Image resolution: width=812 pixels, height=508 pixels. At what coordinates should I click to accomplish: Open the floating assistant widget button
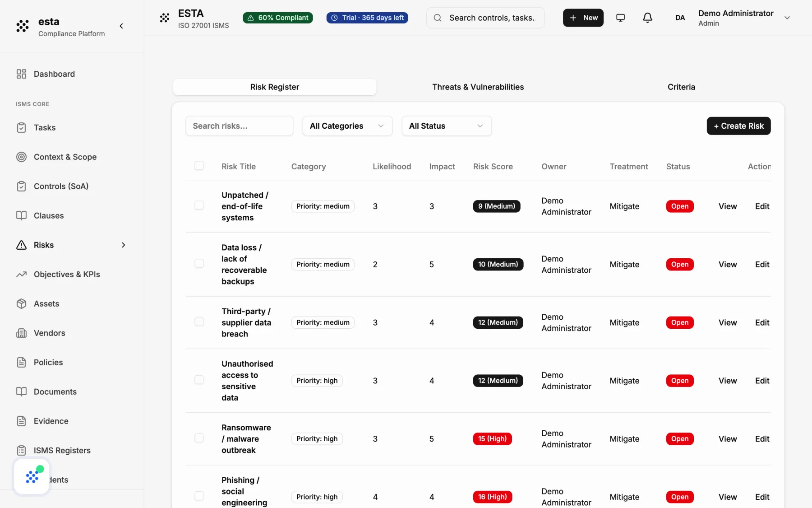32,476
